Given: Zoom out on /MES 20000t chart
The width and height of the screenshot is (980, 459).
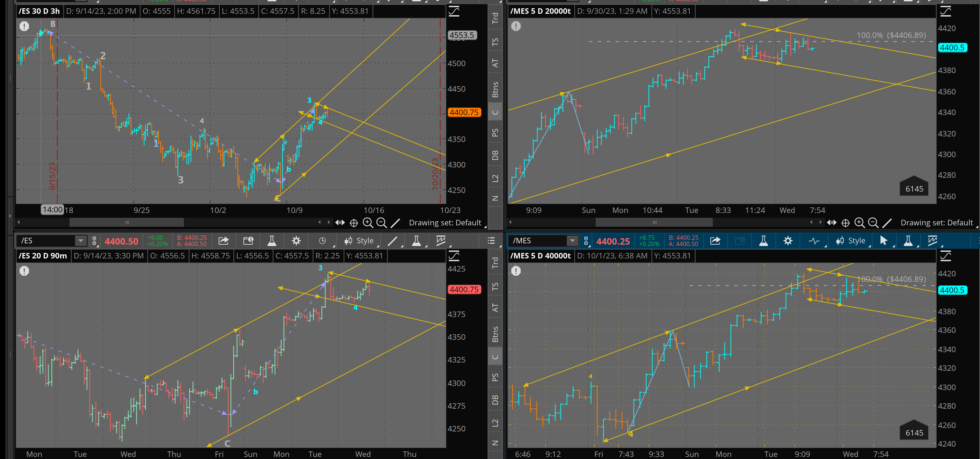Looking at the screenshot, I should [x=873, y=223].
